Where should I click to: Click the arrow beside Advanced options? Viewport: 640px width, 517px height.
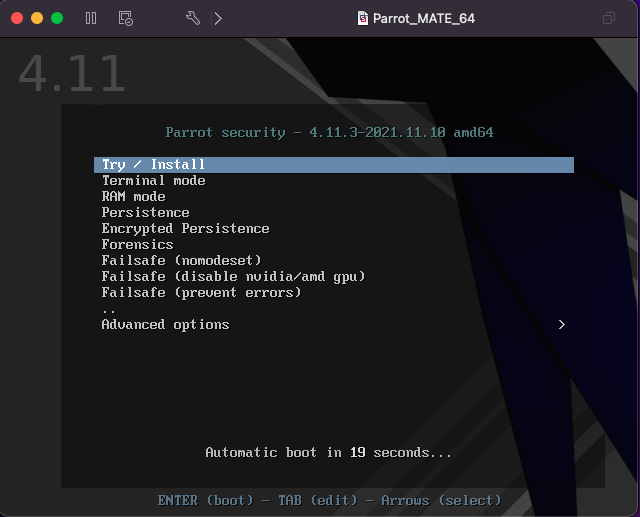[562, 324]
